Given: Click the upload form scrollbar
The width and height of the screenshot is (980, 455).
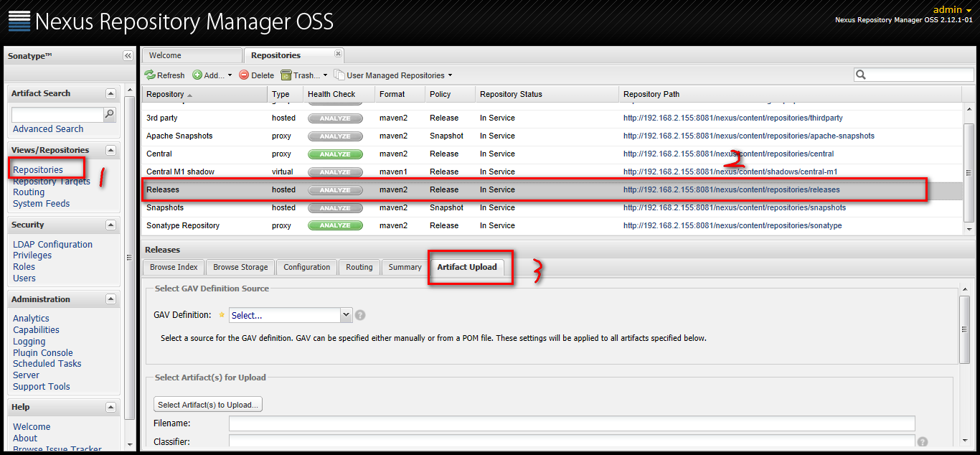Looking at the screenshot, I should point(965,329).
